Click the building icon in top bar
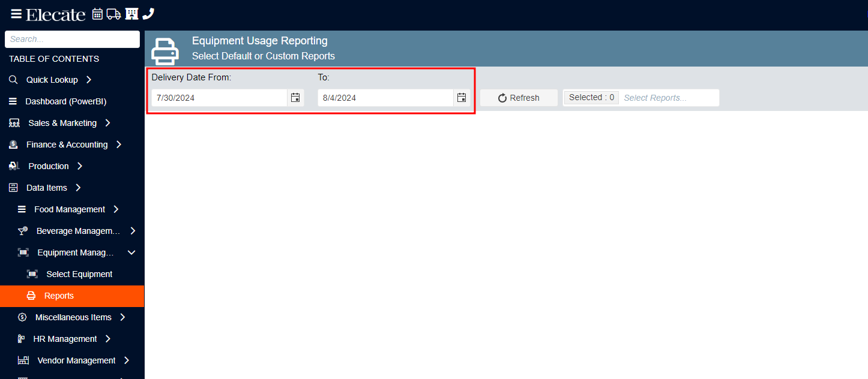The width and height of the screenshot is (868, 379). coord(131,14)
